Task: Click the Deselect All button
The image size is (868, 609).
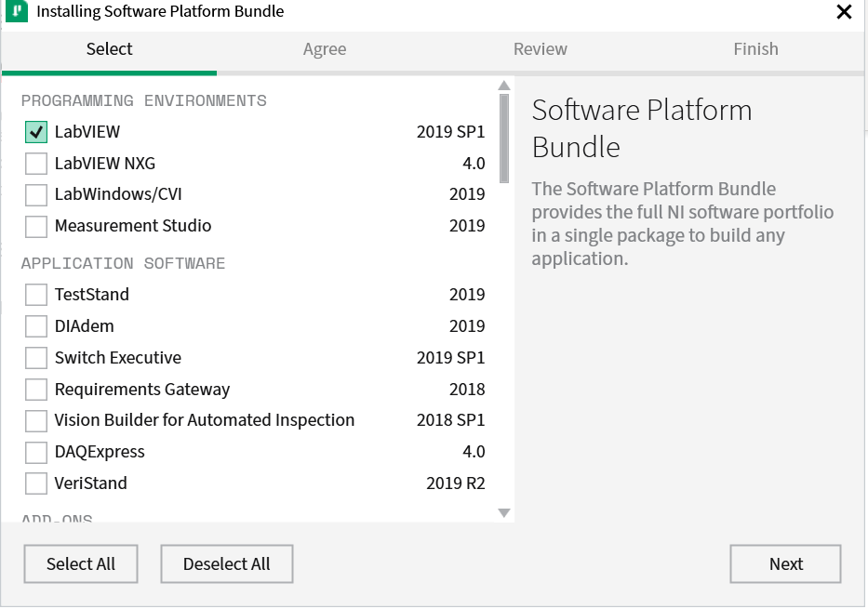Action: tap(226, 563)
